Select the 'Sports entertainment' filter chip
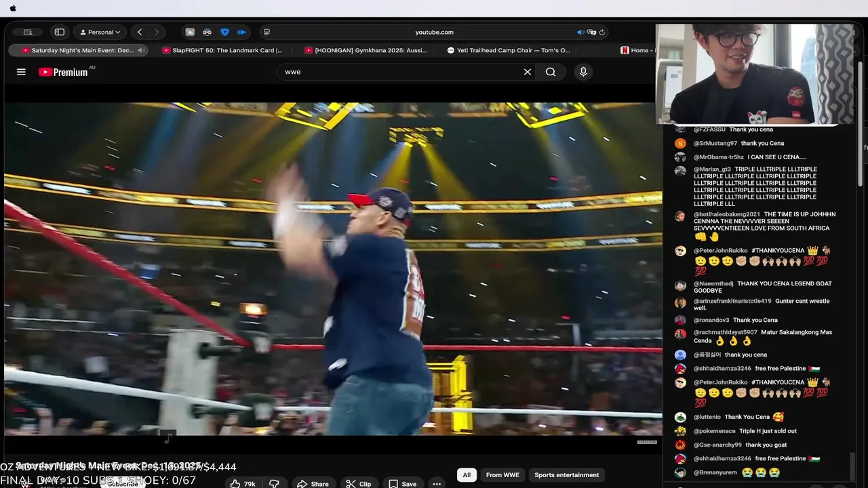868x488 pixels. tap(566, 475)
